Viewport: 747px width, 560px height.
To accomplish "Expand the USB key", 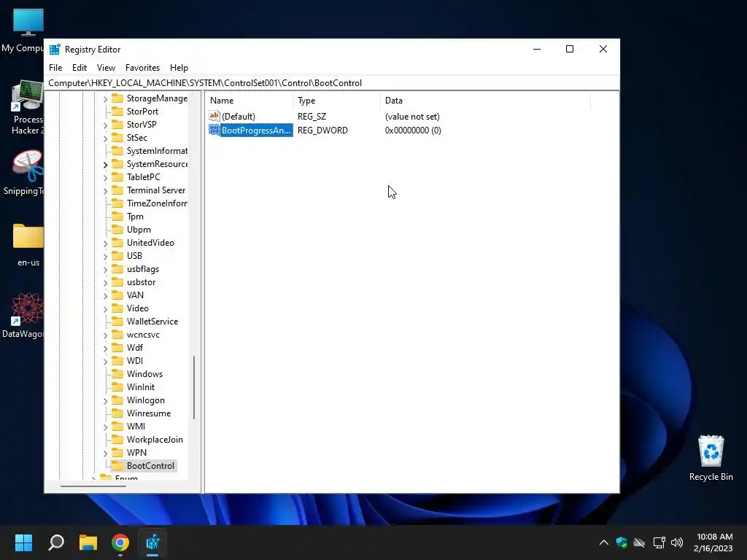I will click(105, 256).
